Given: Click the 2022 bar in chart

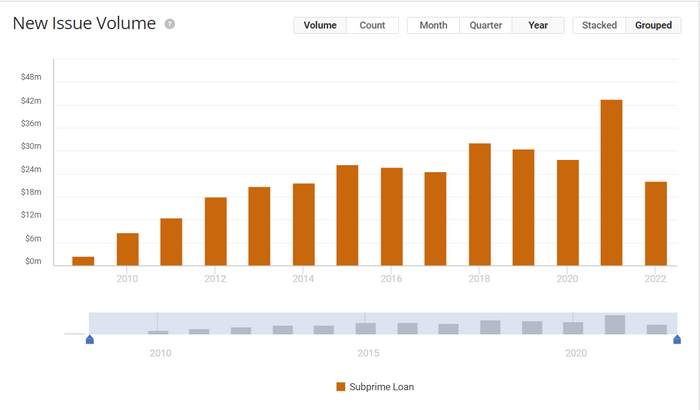Looking at the screenshot, I should click(656, 224).
